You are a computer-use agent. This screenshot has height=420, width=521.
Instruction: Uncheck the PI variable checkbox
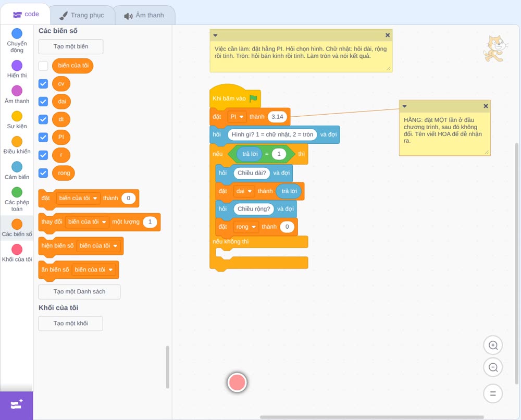pyautogui.click(x=43, y=137)
